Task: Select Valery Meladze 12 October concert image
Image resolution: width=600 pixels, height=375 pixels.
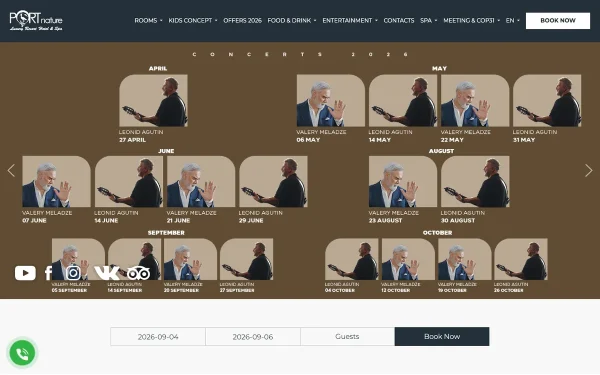Action: tap(408, 259)
